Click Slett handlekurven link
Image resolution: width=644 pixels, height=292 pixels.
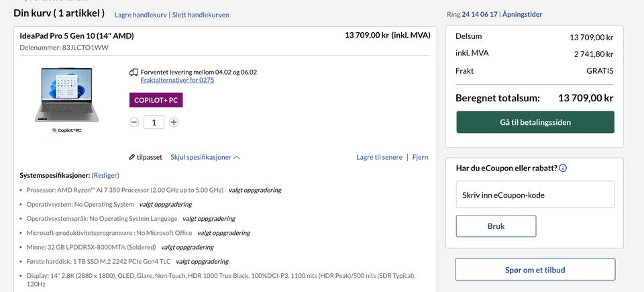[201, 14]
